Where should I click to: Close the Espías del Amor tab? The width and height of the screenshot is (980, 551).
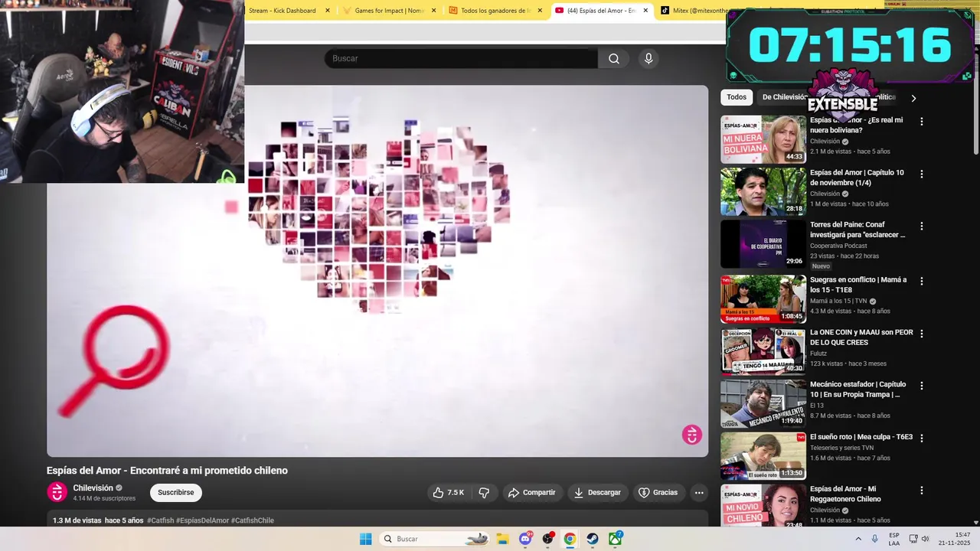[645, 11]
